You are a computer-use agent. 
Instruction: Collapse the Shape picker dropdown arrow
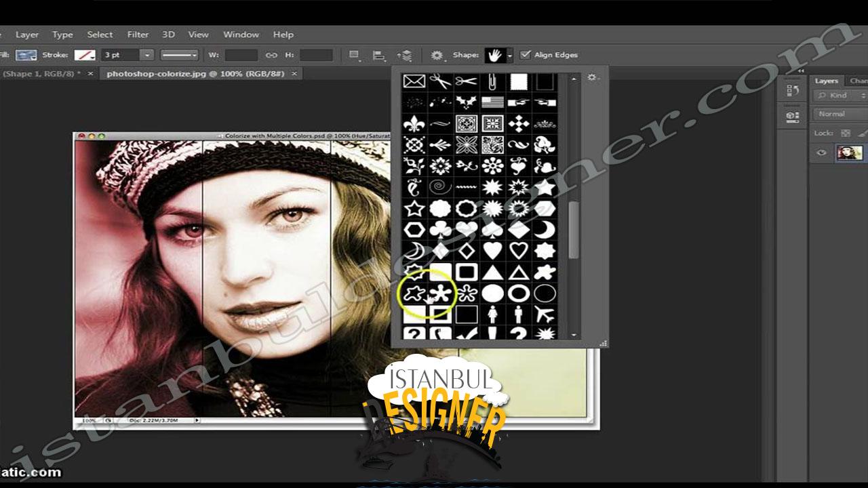tap(509, 55)
